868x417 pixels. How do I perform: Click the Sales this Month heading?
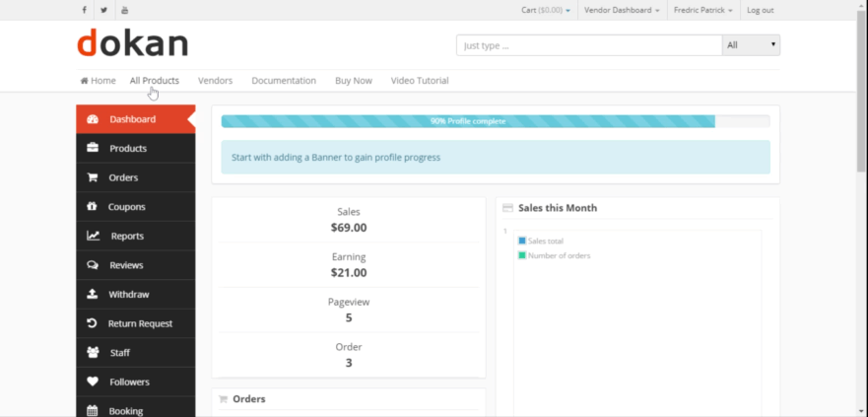point(558,208)
